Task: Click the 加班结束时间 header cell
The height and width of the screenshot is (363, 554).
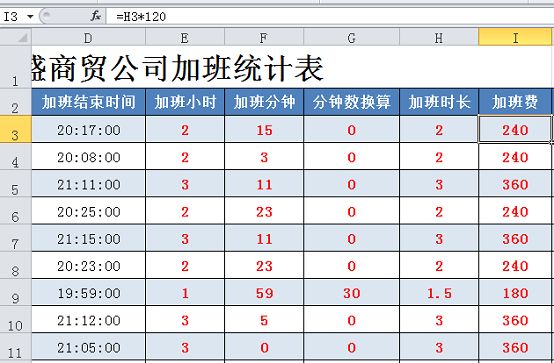Action: tap(88, 102)
